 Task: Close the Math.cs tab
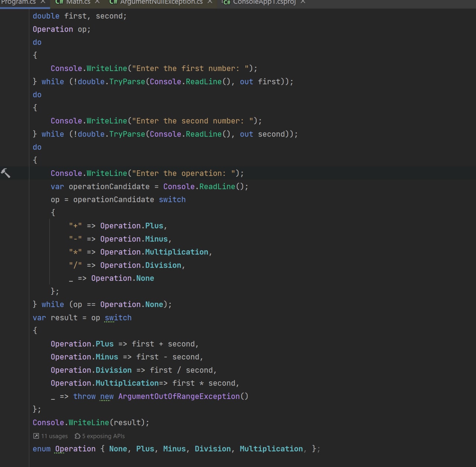click(97, 2)
